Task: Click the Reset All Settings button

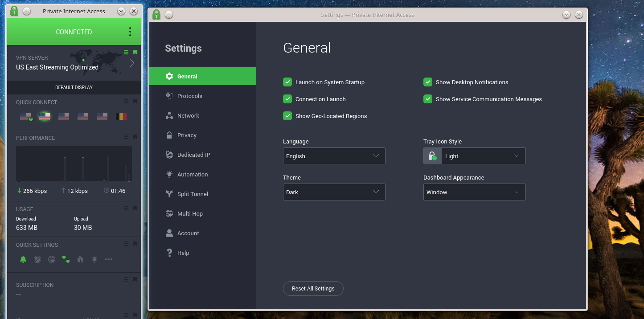Action: coord(313,288)
